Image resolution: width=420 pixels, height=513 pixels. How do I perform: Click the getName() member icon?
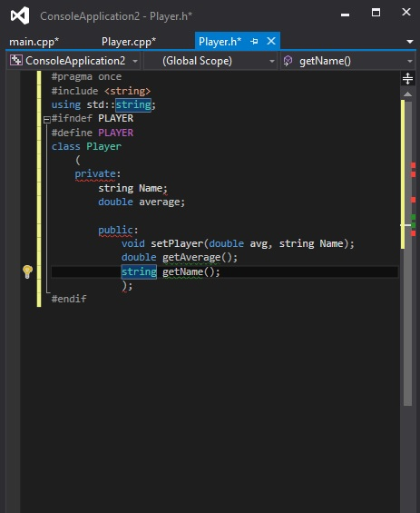288,61
